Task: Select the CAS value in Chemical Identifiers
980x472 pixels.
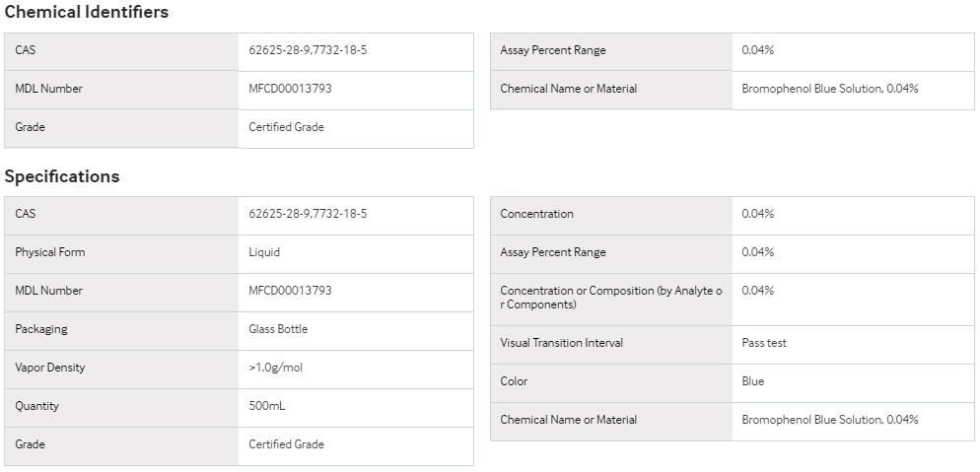Action: point(308,50)
